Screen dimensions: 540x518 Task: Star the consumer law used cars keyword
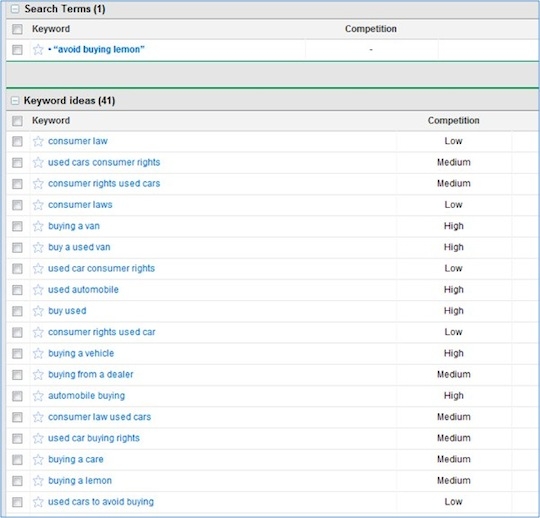click(38, 417)
